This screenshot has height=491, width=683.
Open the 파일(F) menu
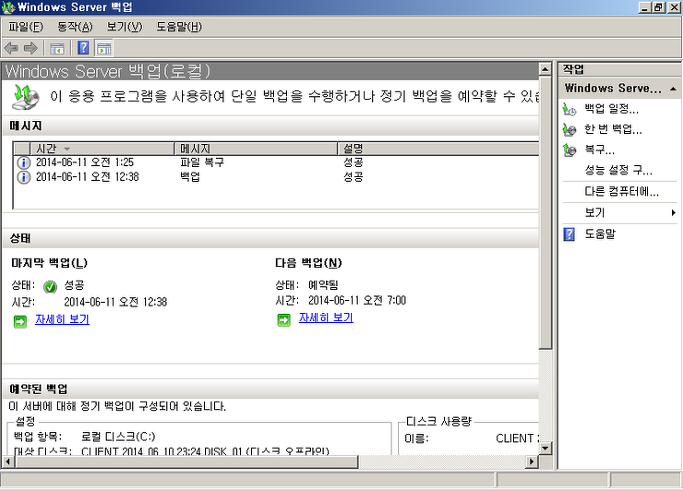(x=26, y=27)
